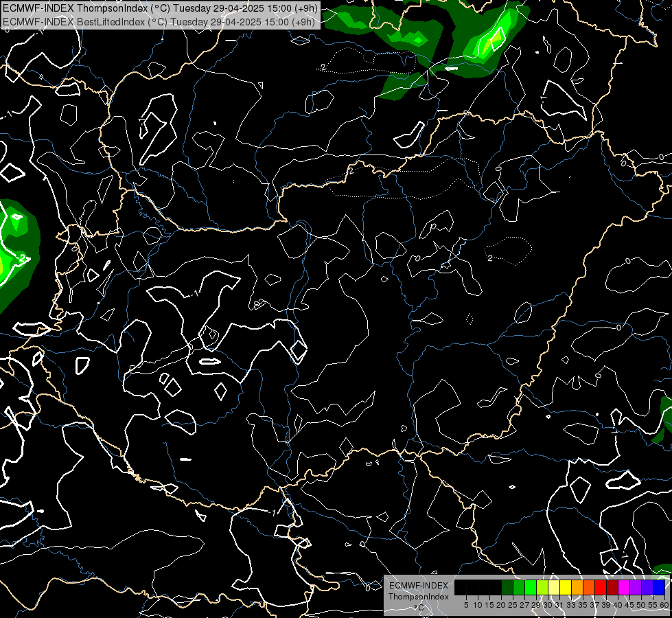This screenshot has height=618, width=672.
Task: Click the legend value 55
Action: 653,605
